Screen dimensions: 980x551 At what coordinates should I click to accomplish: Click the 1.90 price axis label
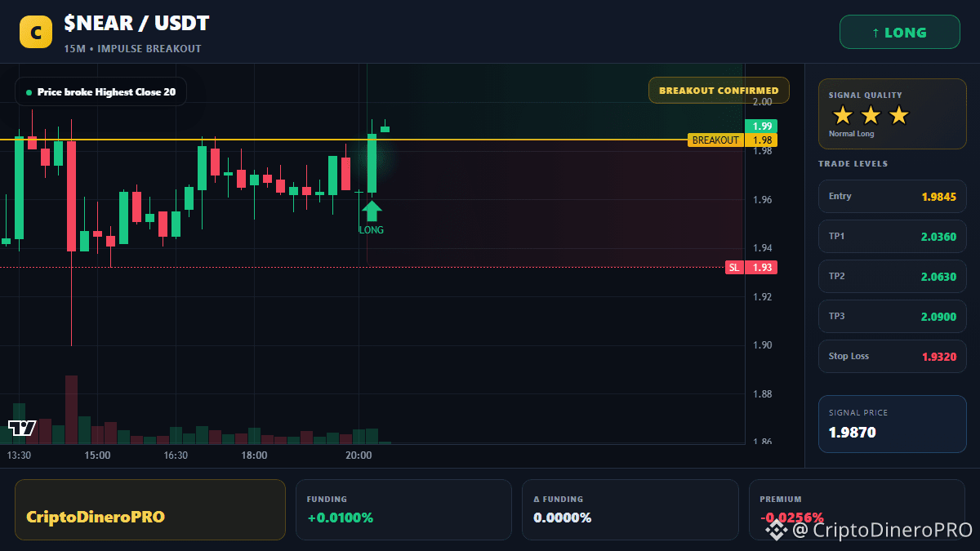click(x=763, y=345)
